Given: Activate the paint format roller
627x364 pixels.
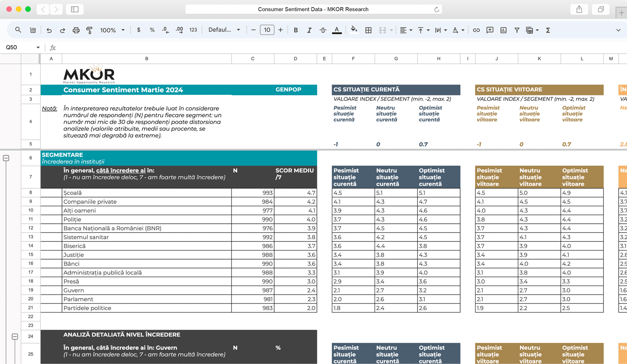Looking at the screenshot, I should click(x=89, y=30).
